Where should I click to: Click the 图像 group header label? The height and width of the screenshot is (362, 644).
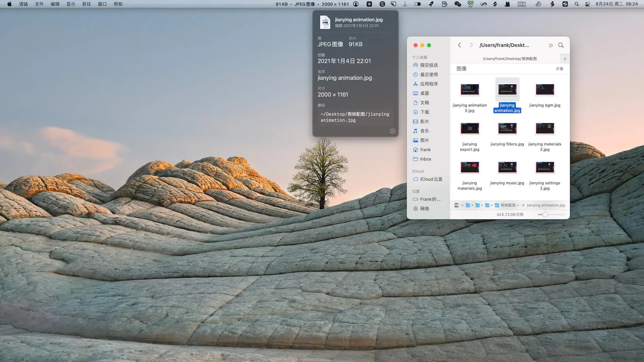click(461, 69)
